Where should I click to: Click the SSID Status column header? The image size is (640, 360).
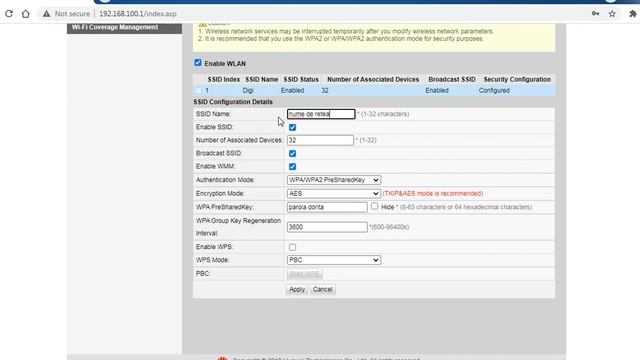pos(301,80)
